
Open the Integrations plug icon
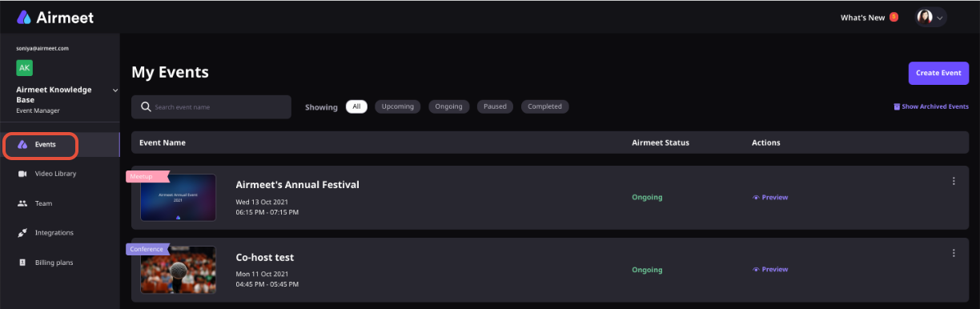pyautogui.click(x=22, y=233)
